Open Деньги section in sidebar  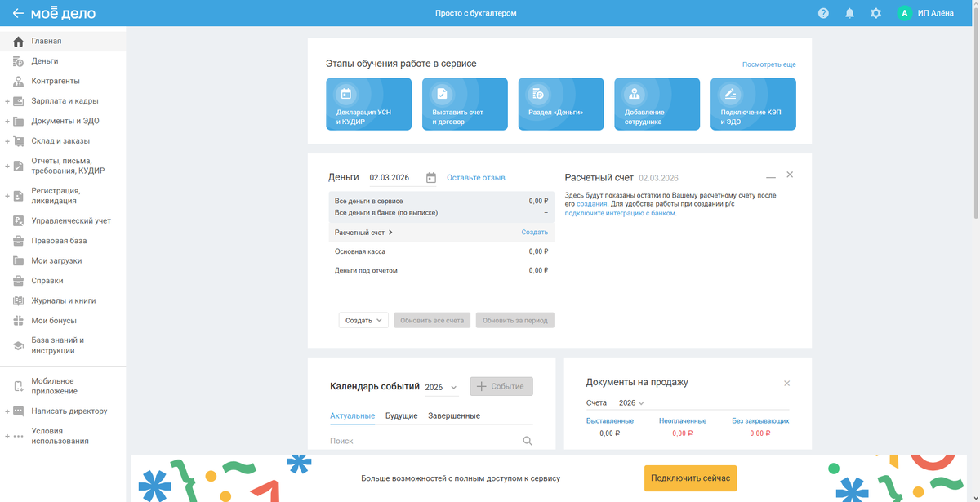coord(45,60)
